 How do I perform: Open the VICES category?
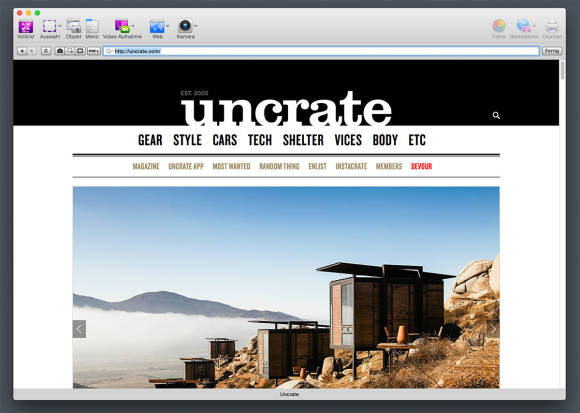point(348,140)
